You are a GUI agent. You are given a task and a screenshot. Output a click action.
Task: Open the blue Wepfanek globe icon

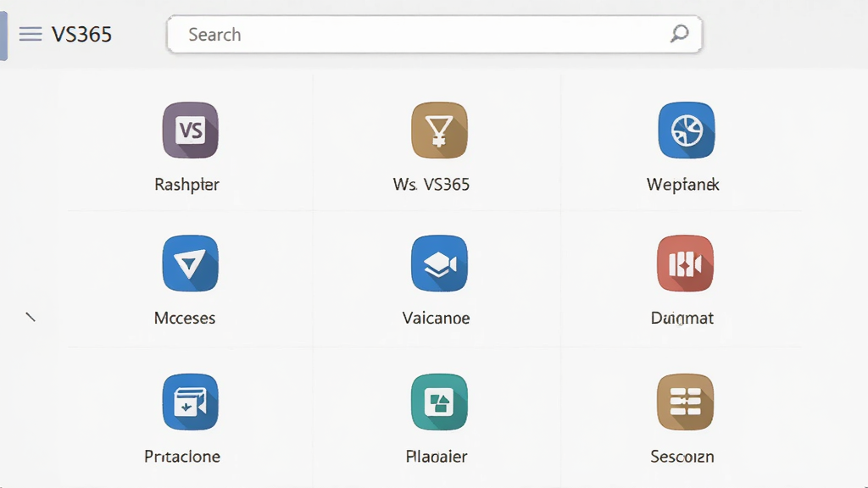pyautogui.click(x=687, y=130)
